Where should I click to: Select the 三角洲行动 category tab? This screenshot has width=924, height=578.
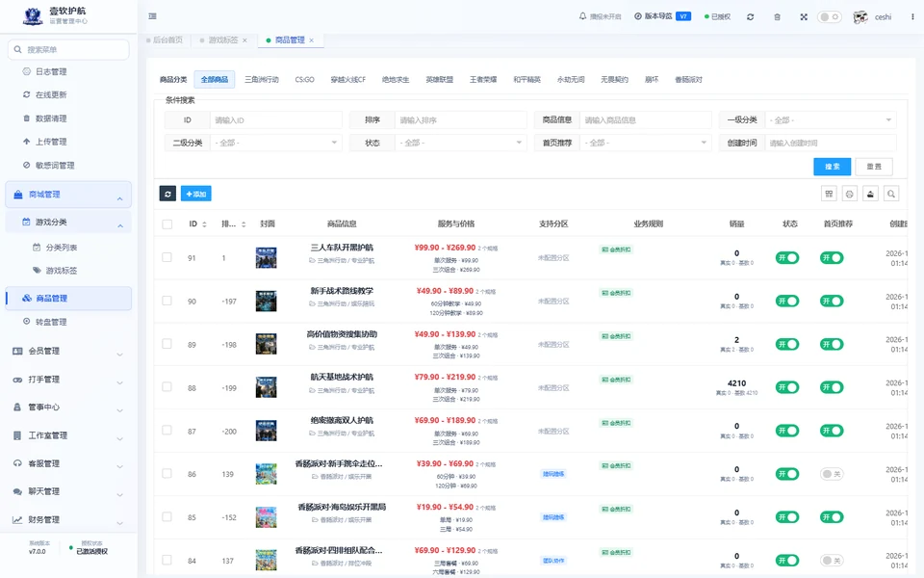[262, 80]
